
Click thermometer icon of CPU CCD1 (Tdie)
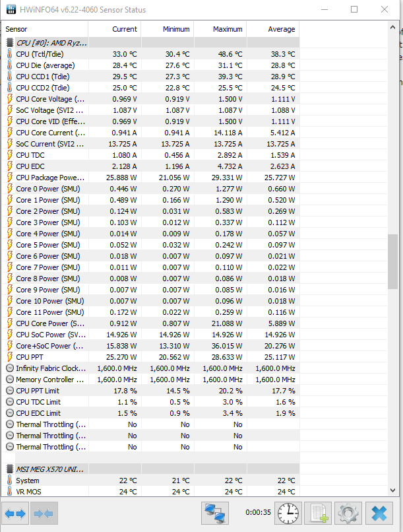[10, 77]
